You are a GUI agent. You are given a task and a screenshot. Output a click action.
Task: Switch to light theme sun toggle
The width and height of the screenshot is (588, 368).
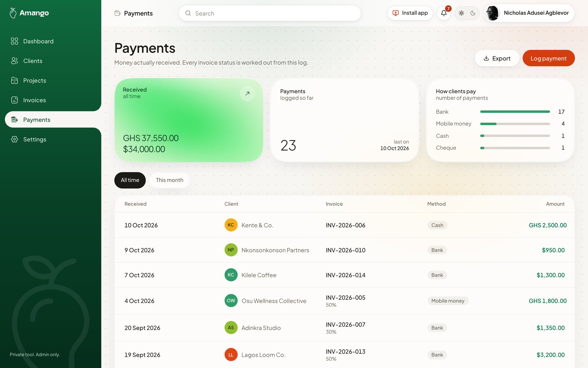[x=461, y=13]
